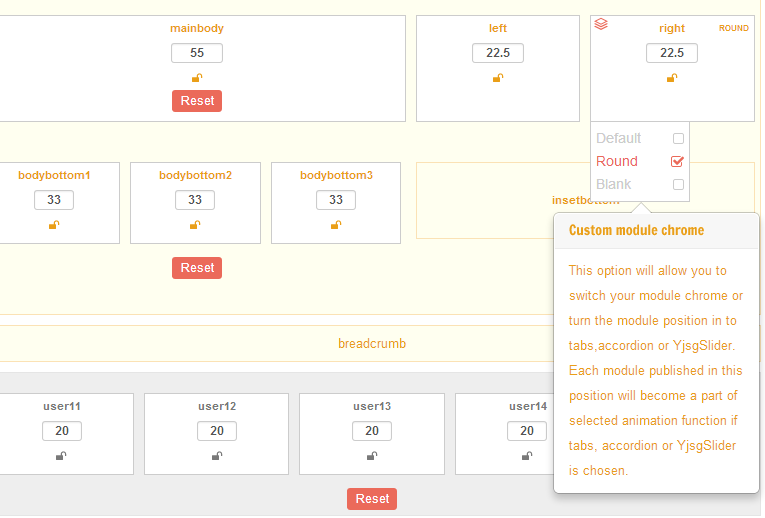
Task: Click the user13 width field
Action: [372, 431]
